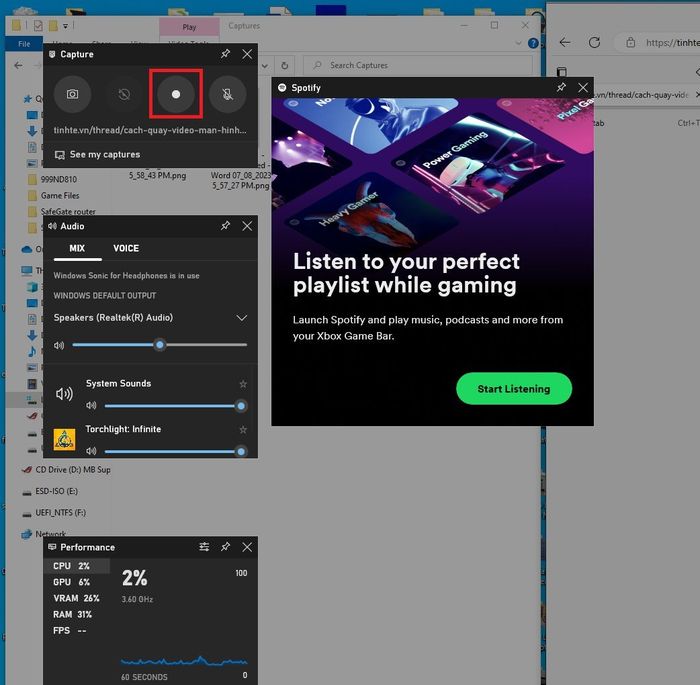Pin the Spotify widget
Image resolution: width=700 pixels, height=685 pixels.
[x=562, y=88]
